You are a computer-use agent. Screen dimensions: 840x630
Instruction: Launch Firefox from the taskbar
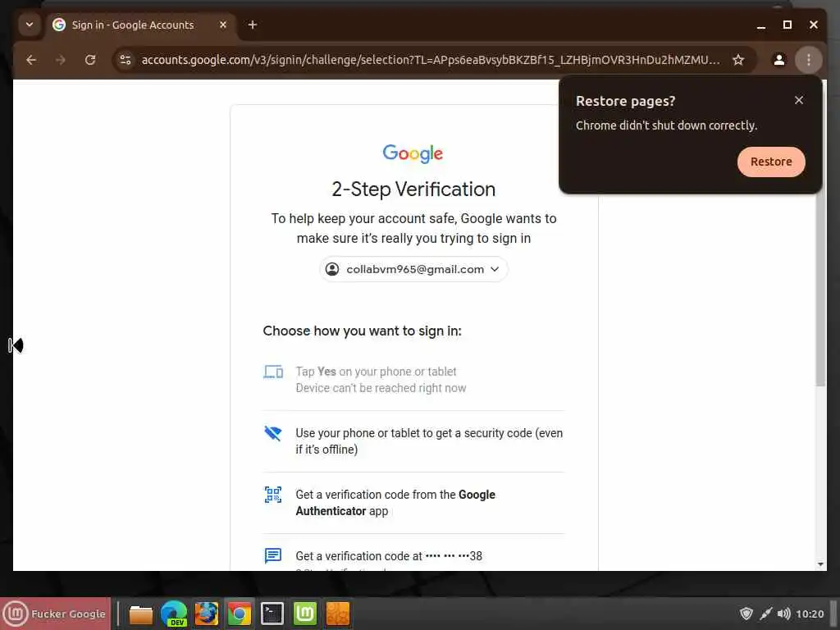click(206, 614)
